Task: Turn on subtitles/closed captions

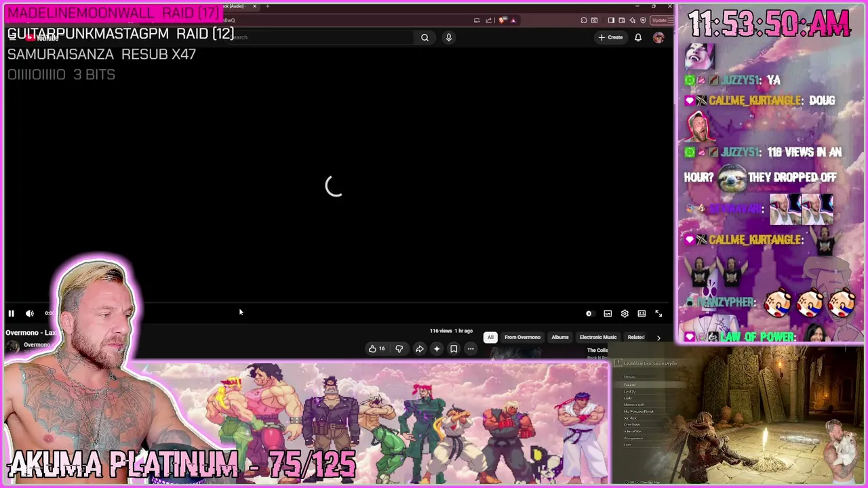Action: click(x=608, y=313)
